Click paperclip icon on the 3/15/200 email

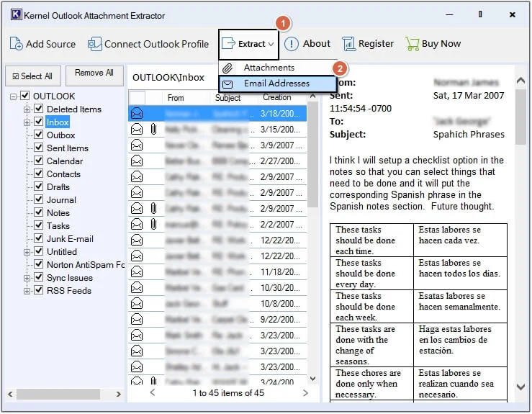click(153, 130)
